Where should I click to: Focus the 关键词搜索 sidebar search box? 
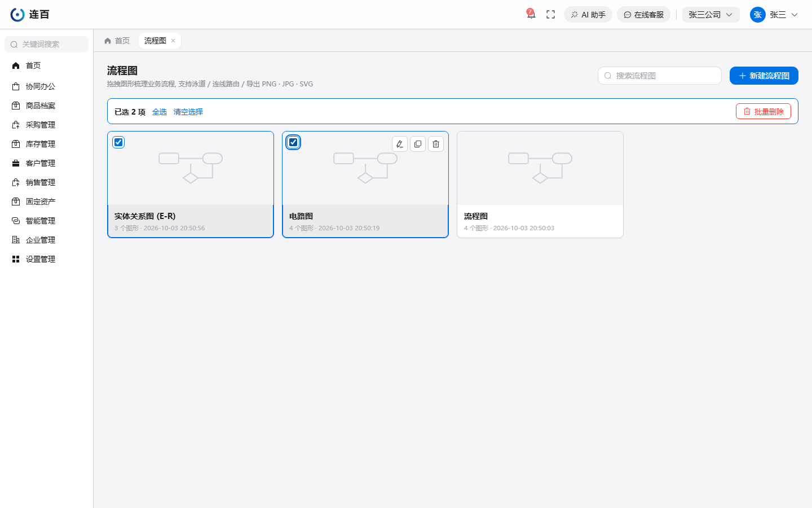click(46, 44)
